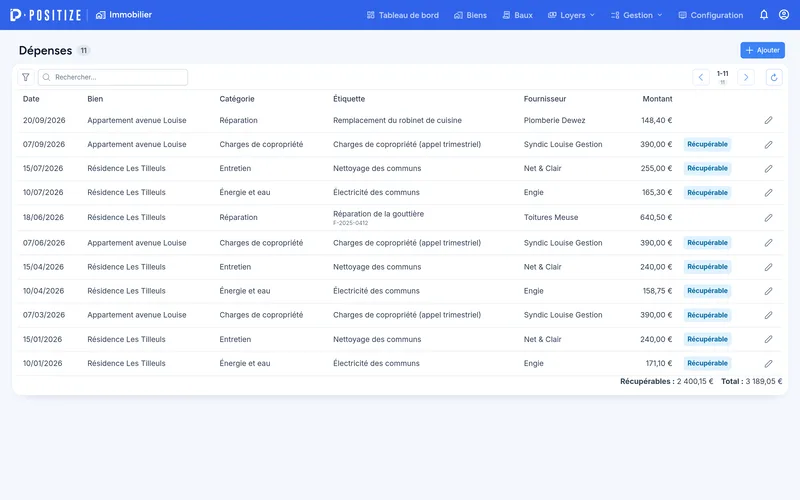Open the user account icon

(x=784, y=15)
